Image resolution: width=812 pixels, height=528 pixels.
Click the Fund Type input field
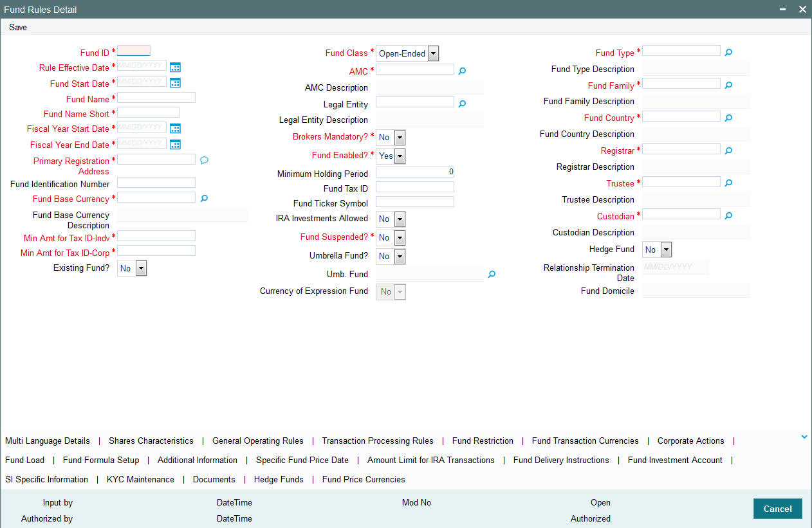pyautogui.click(x=681, y=51)
